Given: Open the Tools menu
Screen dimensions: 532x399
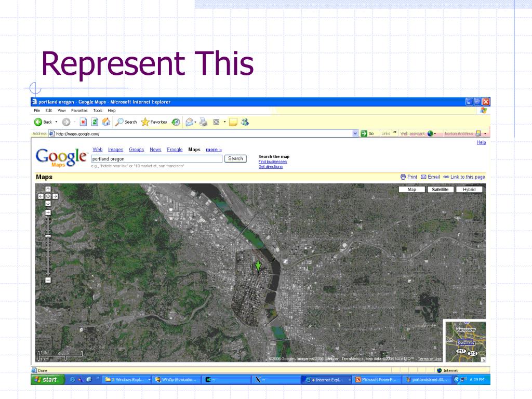Looking at the screenshot, I should pos(98,111).
